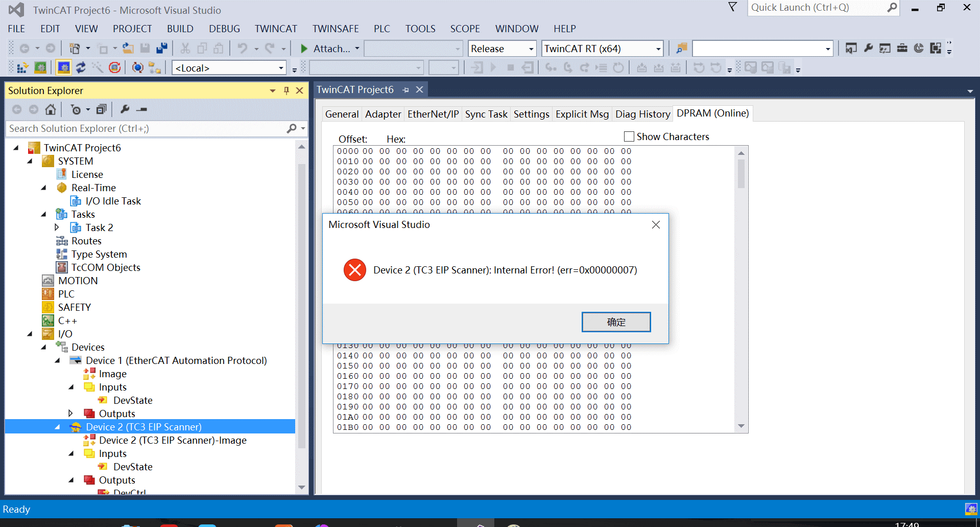The image size is (980, 527).
Task: Click the Home icon in Solution Explorer
Action: click(51, 109)
